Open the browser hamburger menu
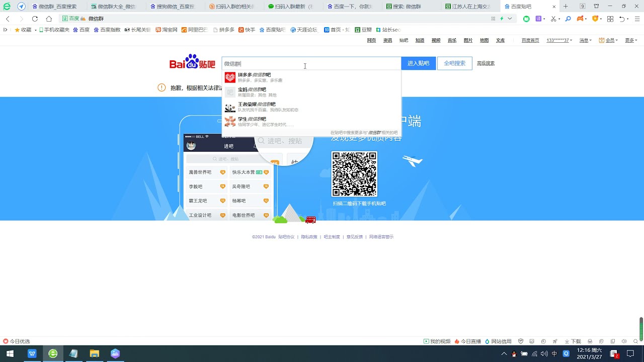 tap(636, 19)
